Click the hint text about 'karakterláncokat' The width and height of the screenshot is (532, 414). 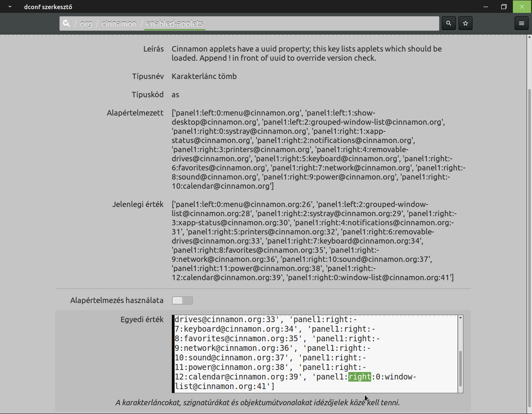tap(258, 402)
